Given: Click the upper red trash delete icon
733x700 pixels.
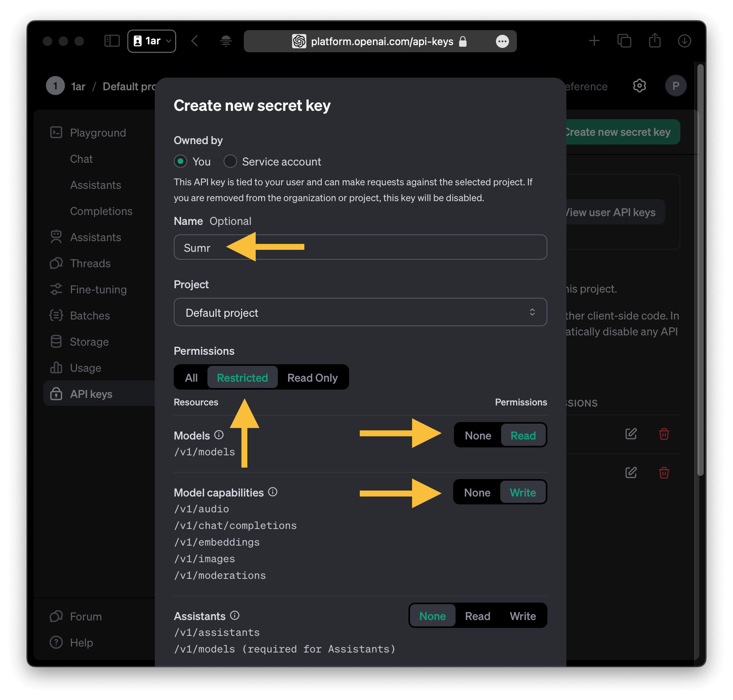Looking at the screenshot, I should point(664,434).
